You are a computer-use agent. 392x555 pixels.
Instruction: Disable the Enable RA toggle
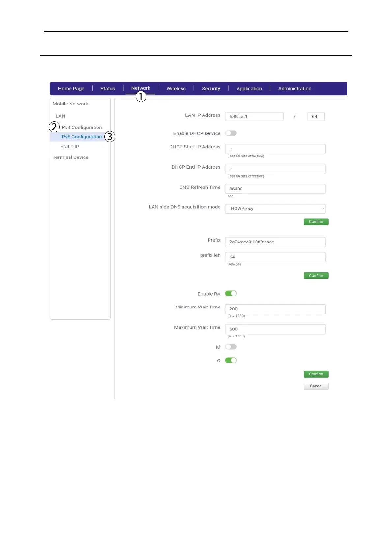point(231,293)
